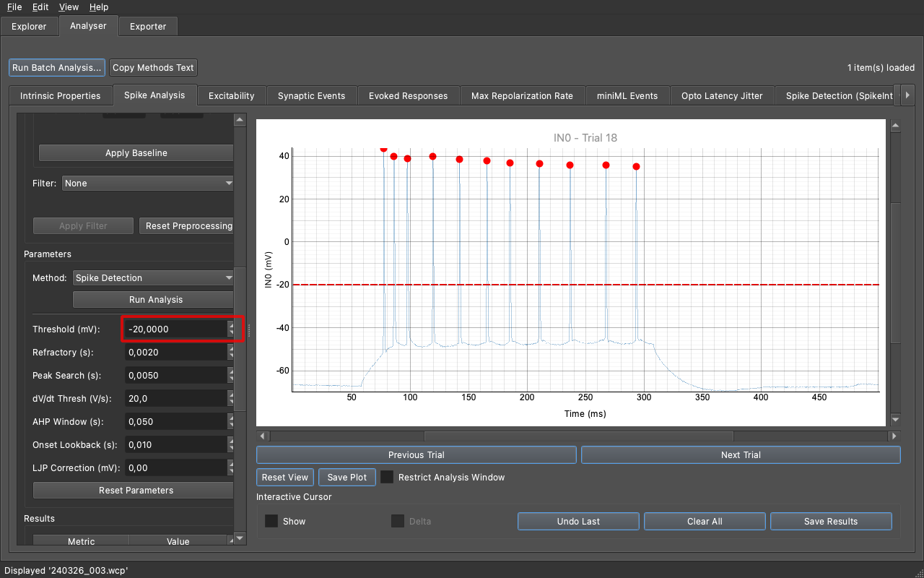This screenshot has height=578, width=924.
Task: Click Reset Preprocessing button
Action: coord(186,226)
